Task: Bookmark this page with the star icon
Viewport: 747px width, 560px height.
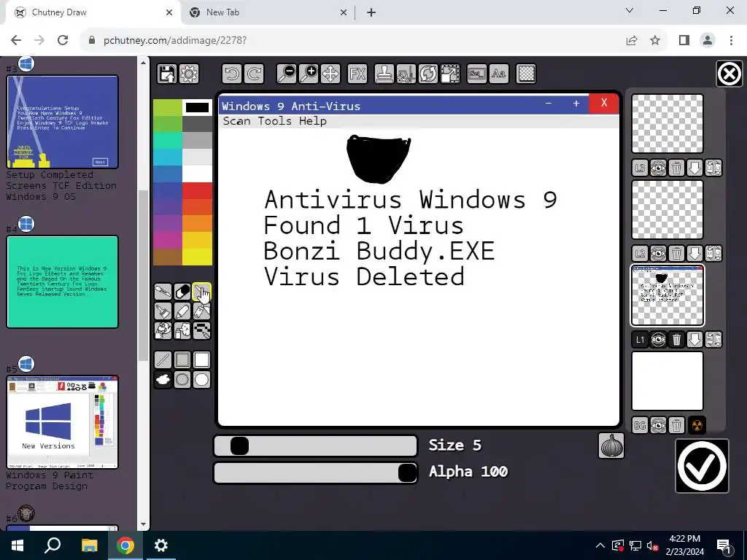Action: [x=656, y=41]
